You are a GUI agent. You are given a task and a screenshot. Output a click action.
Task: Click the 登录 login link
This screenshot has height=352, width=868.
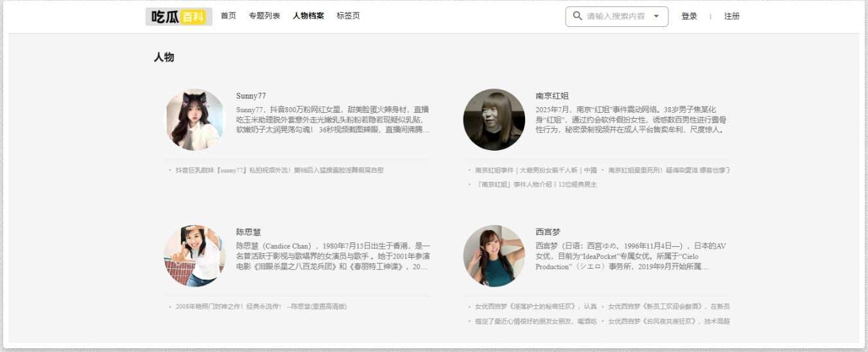tap(689, 17)
